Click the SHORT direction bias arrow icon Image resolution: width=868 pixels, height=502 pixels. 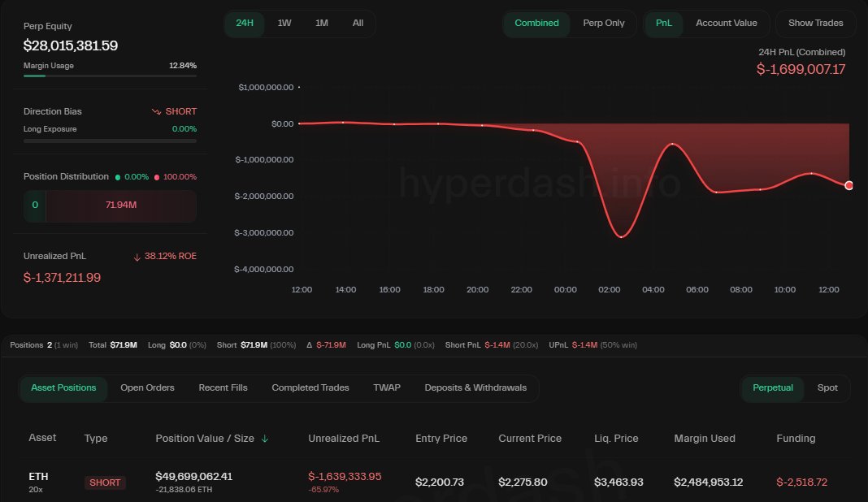tap(156, 111)
